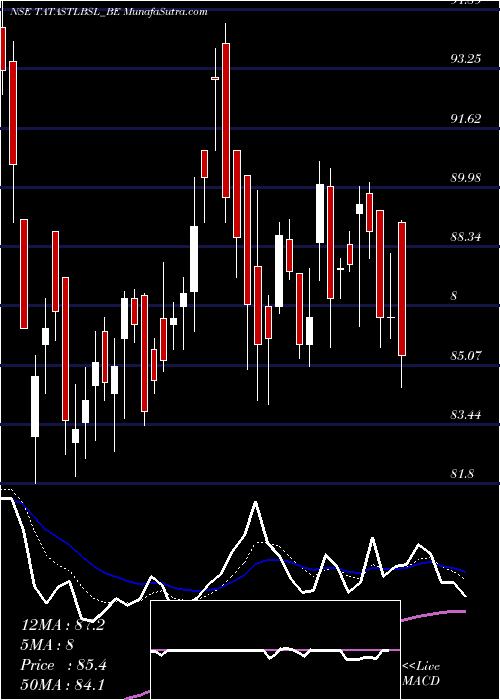Click the <<Live MACD label
Image resolution: width=500 pixels, height=700 pixels.
click(x=421, y=673)
